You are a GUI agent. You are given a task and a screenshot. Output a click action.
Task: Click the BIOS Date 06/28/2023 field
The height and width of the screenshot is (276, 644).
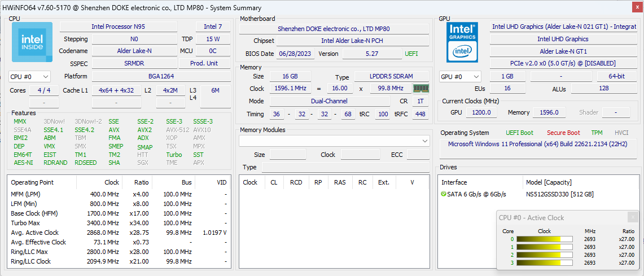pyautogui.click(x=296, y=54)
